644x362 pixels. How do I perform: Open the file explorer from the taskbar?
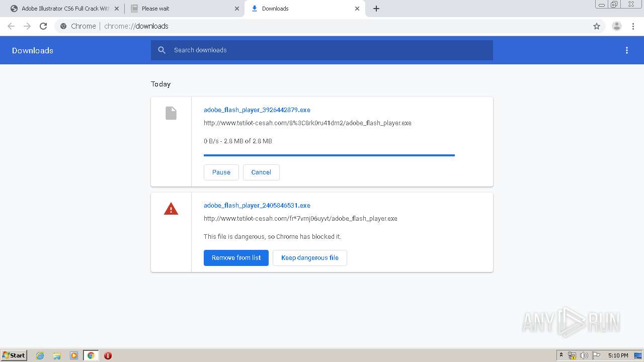tap(57, 355)
